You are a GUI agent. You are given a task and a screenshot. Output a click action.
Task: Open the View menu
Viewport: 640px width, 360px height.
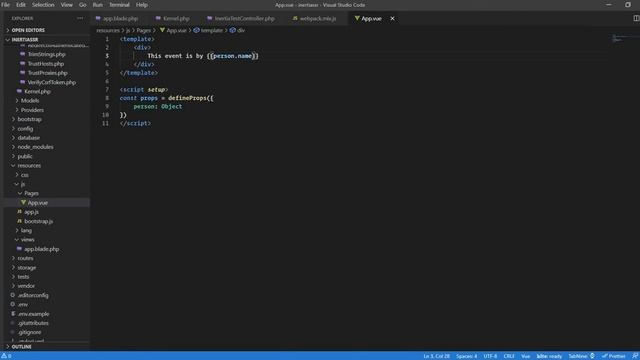[67, 5]
